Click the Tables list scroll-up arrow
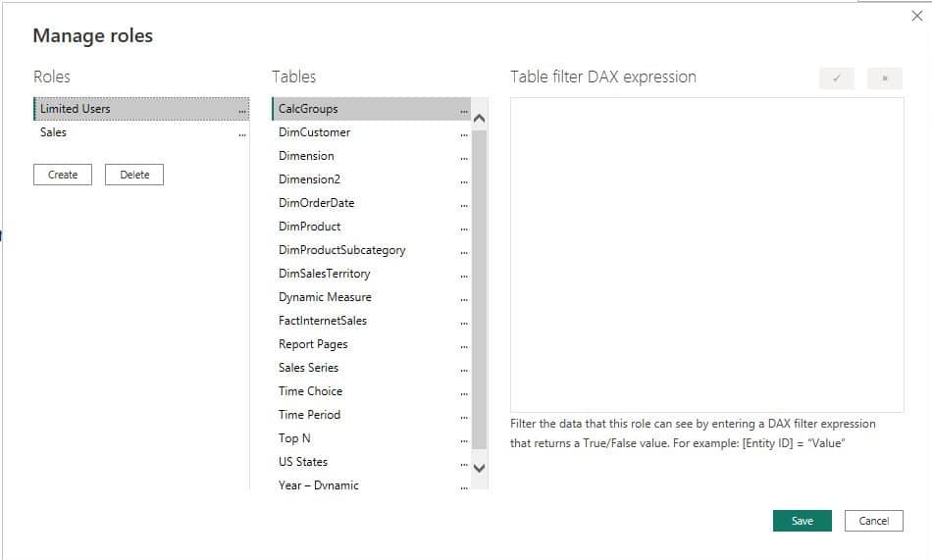 pyautogui.click(x=479, y=118)
